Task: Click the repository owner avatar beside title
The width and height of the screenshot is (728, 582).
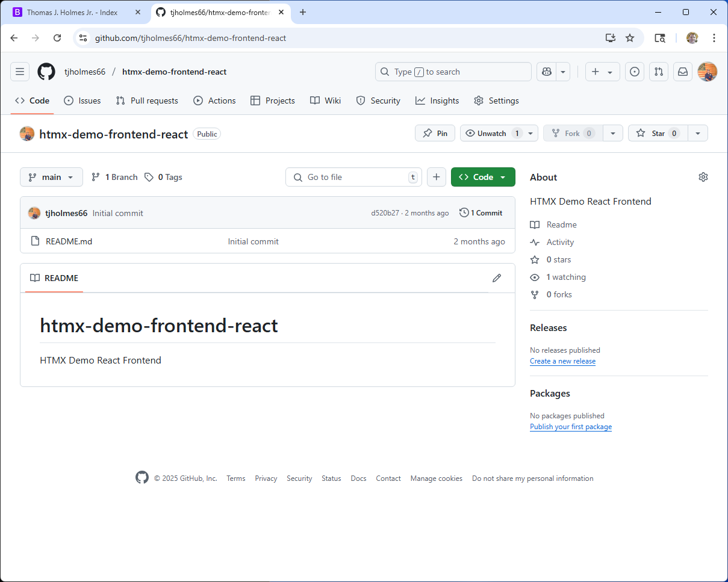Action: (x=27, y=134)
